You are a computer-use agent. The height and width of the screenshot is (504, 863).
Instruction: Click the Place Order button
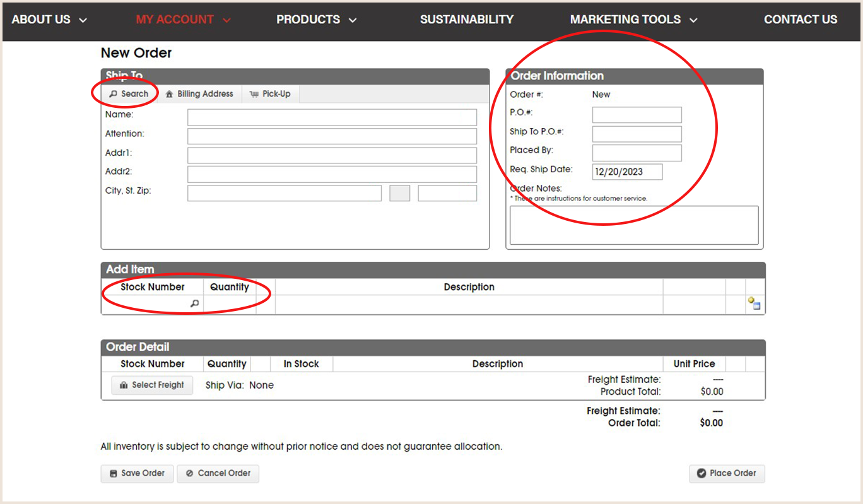(727, 473)
